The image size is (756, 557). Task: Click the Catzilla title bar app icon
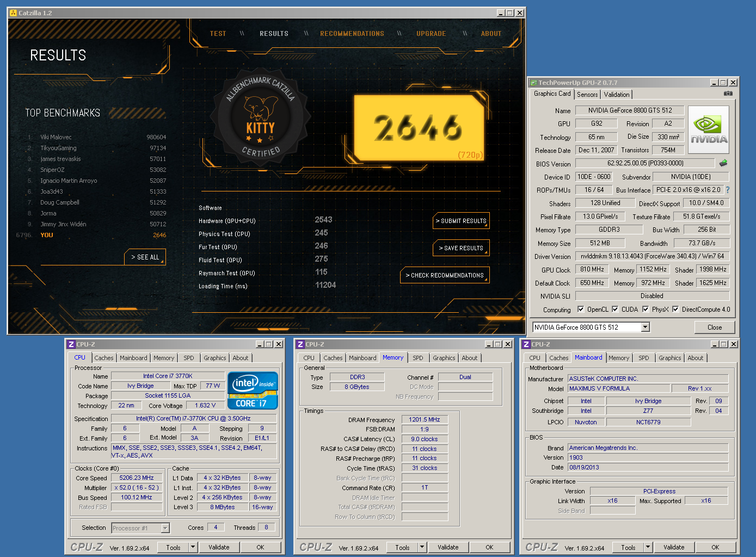click(14, 13)
